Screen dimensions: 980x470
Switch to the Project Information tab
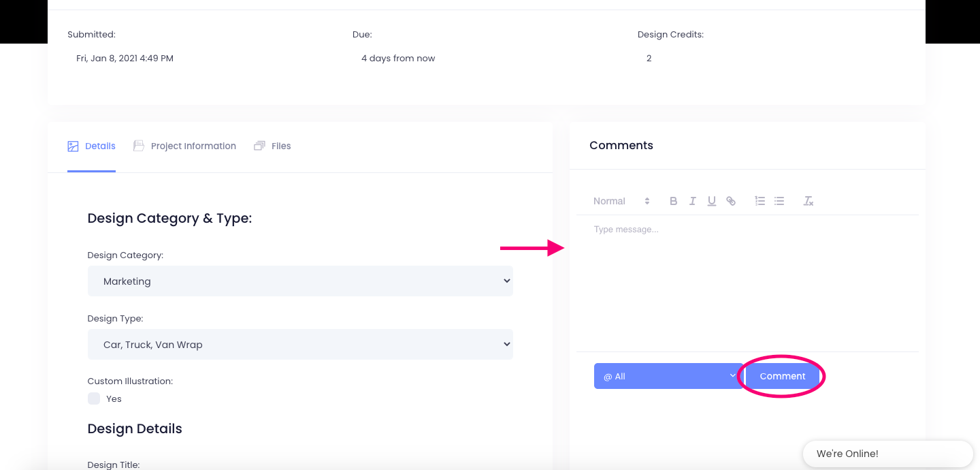tap(184, 146)
